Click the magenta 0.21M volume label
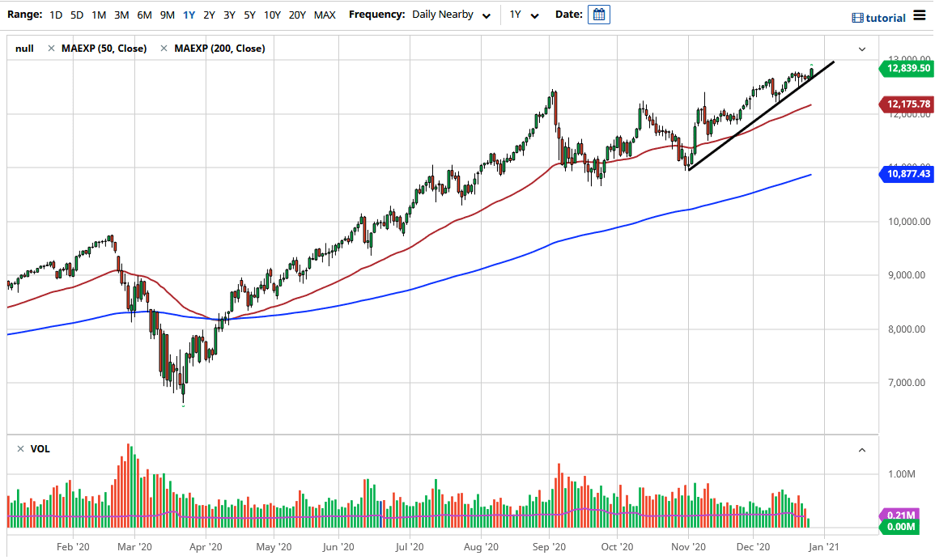This screenshot has height=560, width=935. [x=900, y=515]
